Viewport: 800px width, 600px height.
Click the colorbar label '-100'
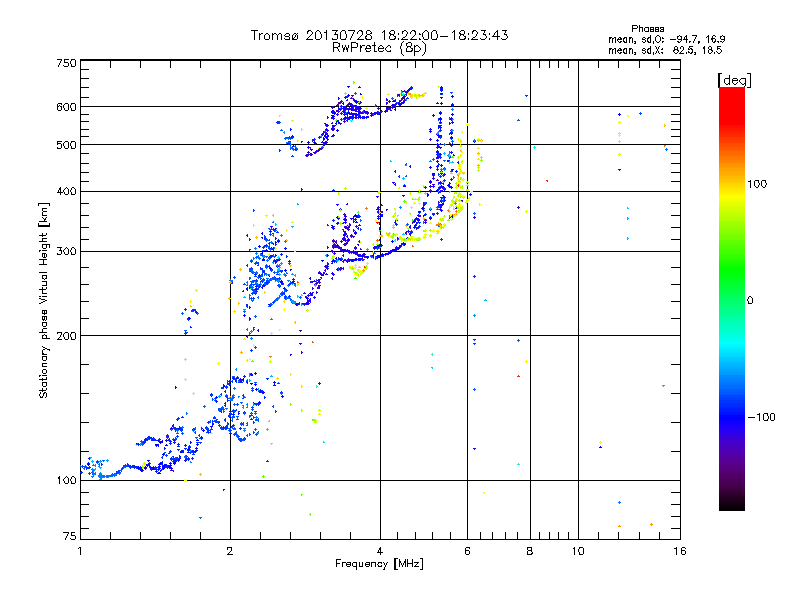[761, 417]
